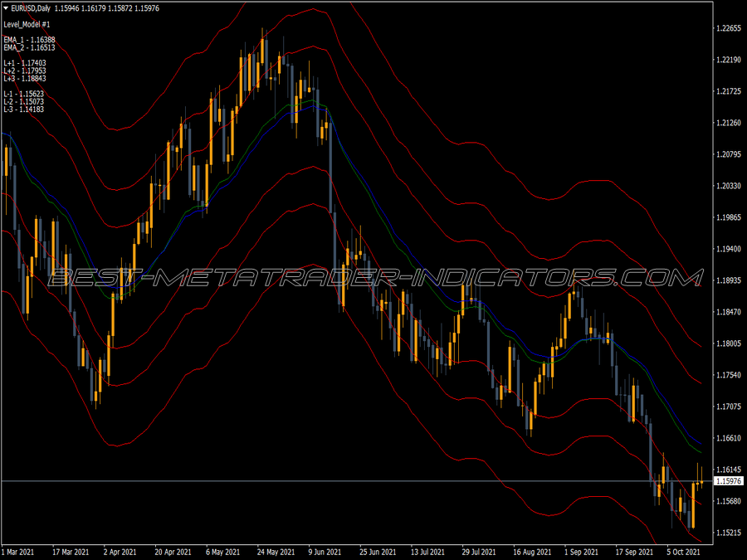Click price scale value 1.18470
747x560 pixels.
[x=729, y=312]
